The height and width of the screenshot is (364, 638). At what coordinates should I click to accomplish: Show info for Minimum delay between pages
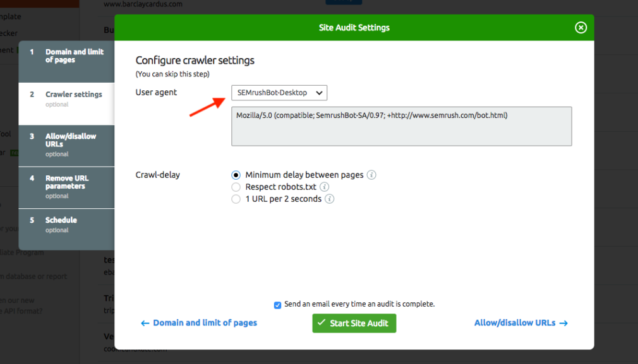coord(371,175)
